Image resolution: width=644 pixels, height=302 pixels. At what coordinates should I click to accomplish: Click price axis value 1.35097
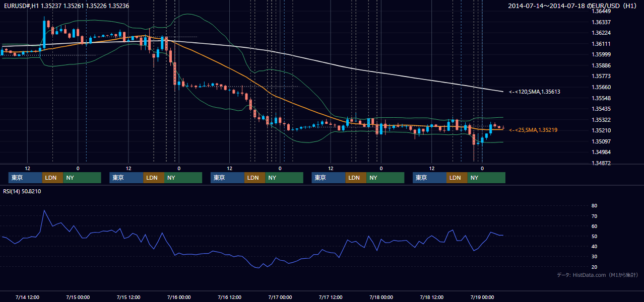tap(601, 141)
